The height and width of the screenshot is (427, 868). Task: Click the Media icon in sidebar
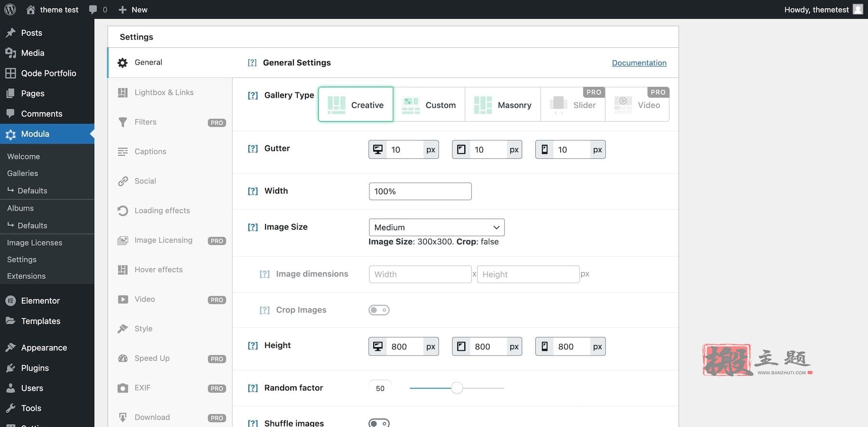click(11, 53)
